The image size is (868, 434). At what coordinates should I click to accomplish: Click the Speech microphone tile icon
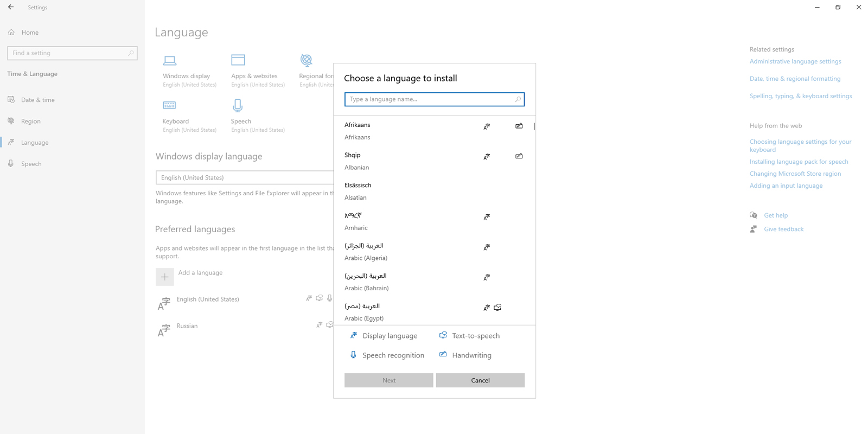tap(238, 105)
